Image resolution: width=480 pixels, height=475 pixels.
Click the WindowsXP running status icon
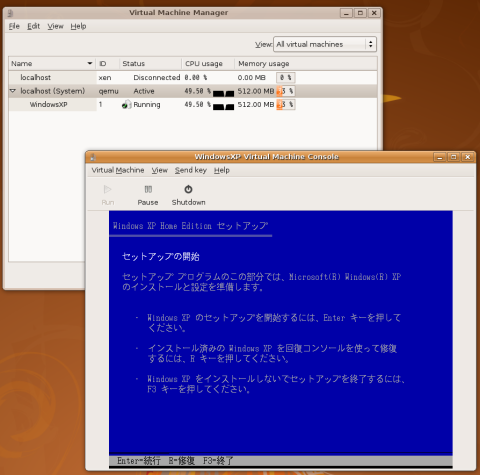pos(126,104)
